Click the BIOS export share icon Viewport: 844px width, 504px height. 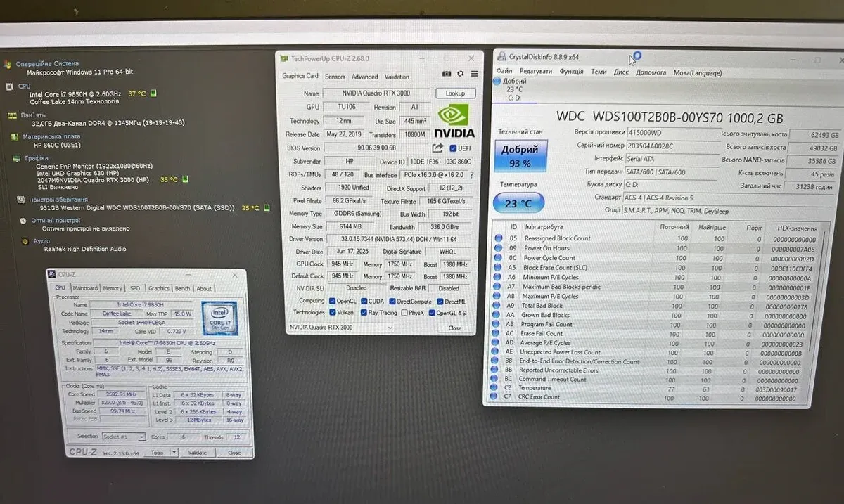(437, 148)
